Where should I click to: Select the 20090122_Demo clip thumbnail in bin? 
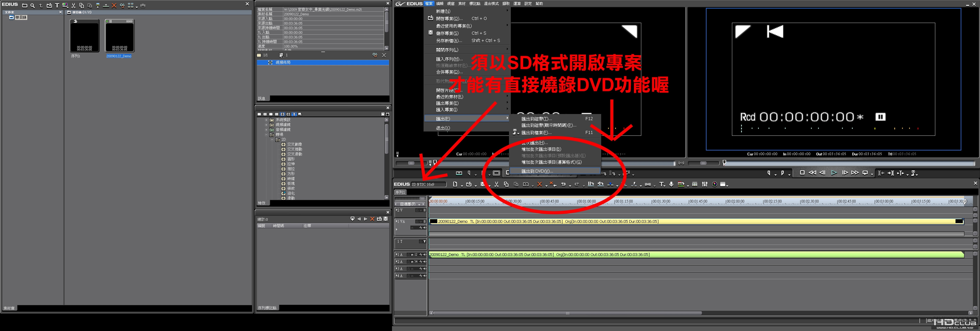coord(119,36)
